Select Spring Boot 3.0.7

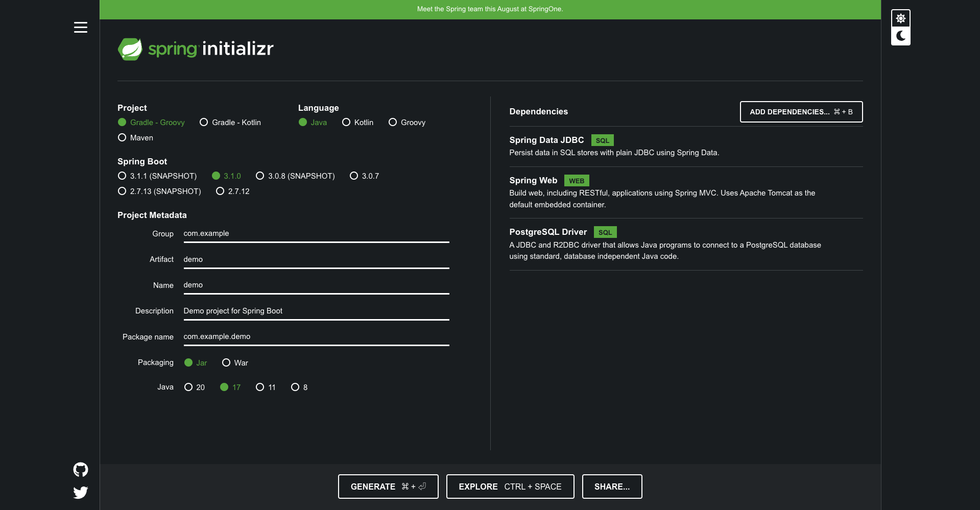pos(365,176)
